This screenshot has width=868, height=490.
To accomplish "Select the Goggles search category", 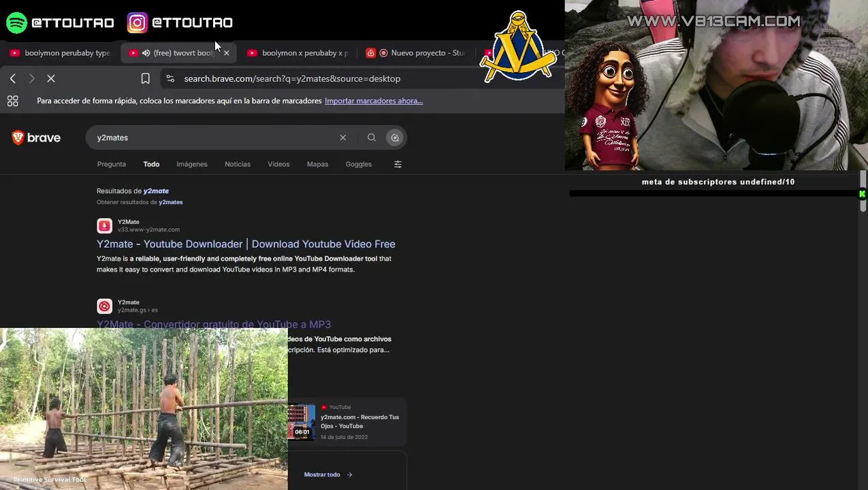I will click(359, 164).
